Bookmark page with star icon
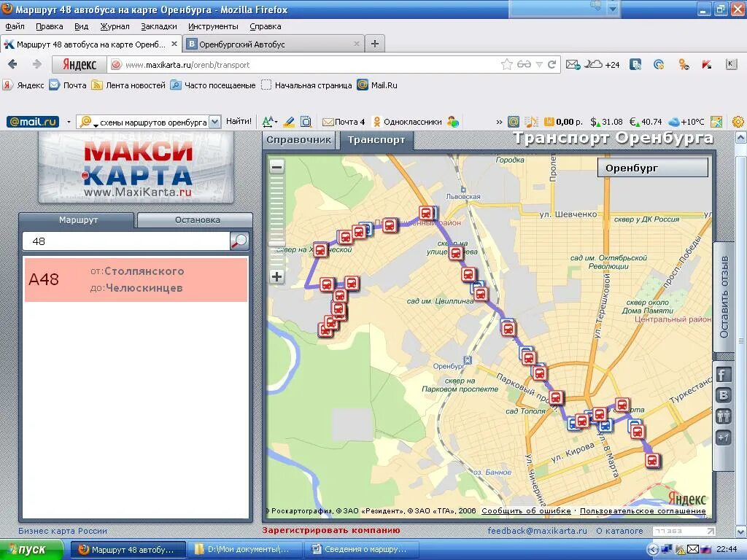 507,64
